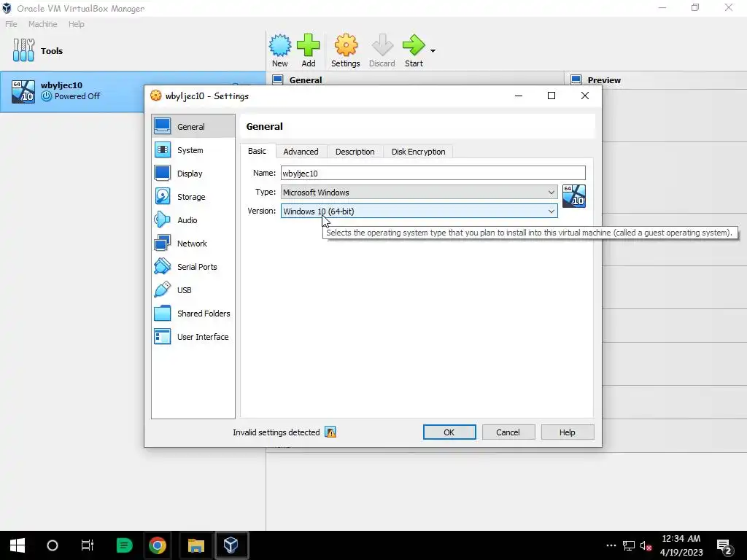Click Preview section header in VirtualBox Manager
Screen dimensions: 747x560
pyautogui.click(x=604, y=80)
